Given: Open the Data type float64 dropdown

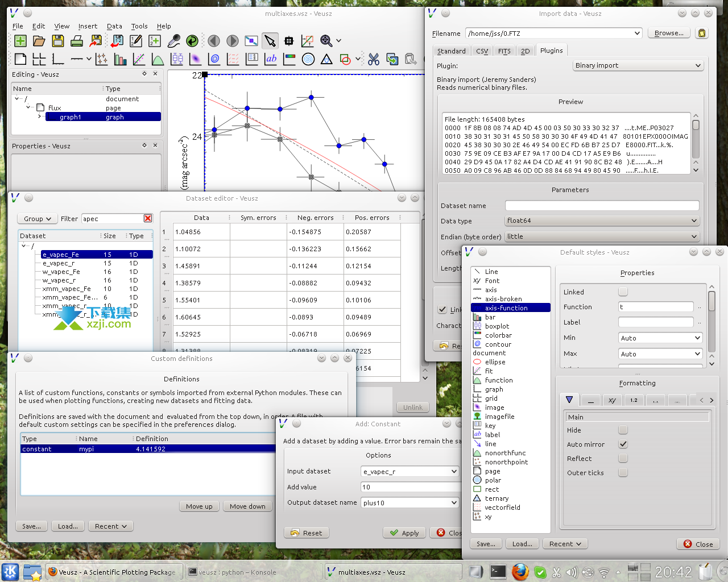Looking at the screenshot, I should [x=602, y=221].
